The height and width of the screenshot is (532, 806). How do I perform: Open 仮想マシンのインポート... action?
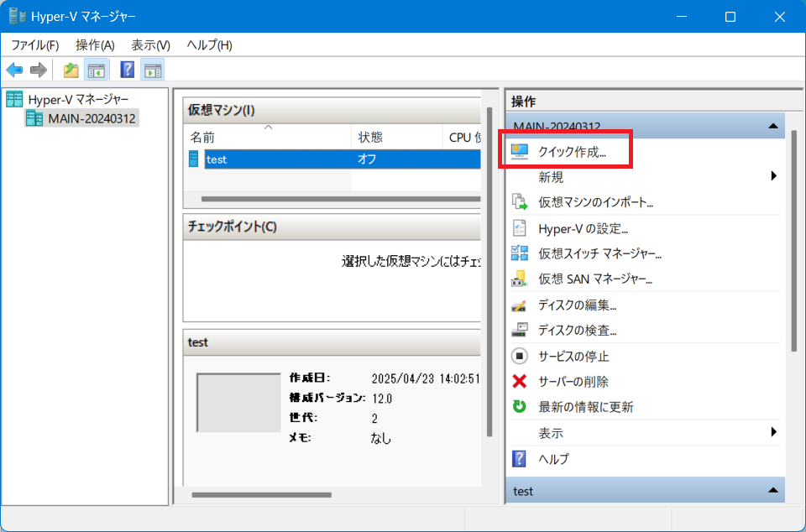596,202
